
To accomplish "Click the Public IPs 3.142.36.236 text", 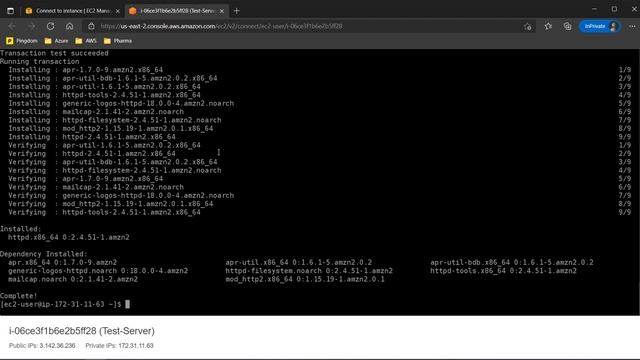I will pyautogui.click(x=42, y=346).
